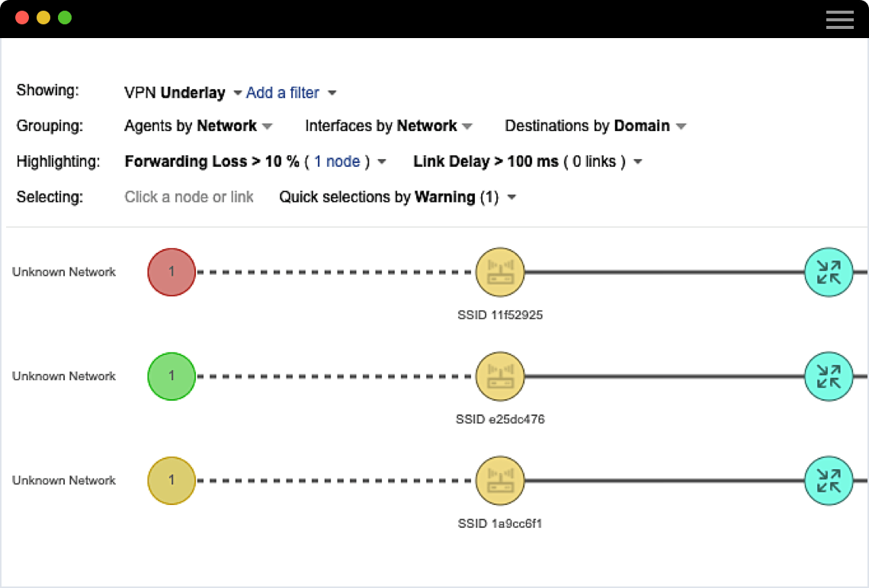Screen dimensions: 869x588
Task: Click the SSID 1a9cc6f1 router node
Action: [x=500, y=481]
